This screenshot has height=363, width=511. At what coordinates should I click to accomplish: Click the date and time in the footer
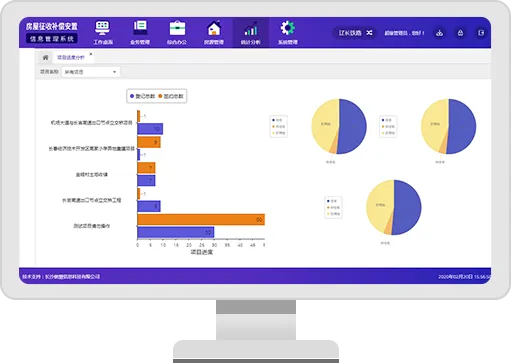point(464,277)
